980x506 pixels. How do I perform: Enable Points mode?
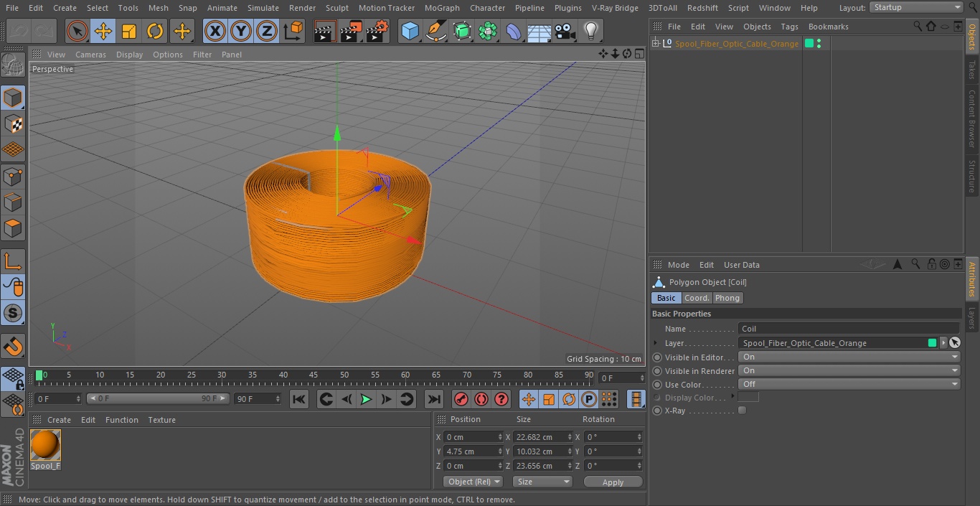(13, 176)
